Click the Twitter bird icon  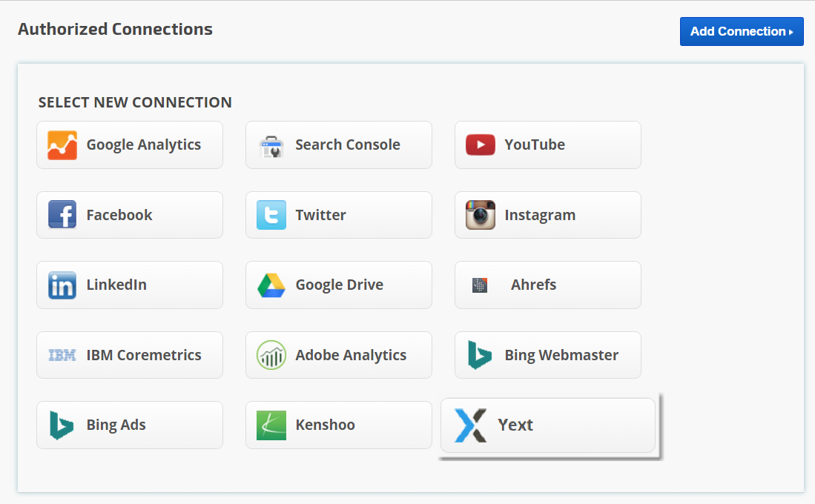[271, 215]
